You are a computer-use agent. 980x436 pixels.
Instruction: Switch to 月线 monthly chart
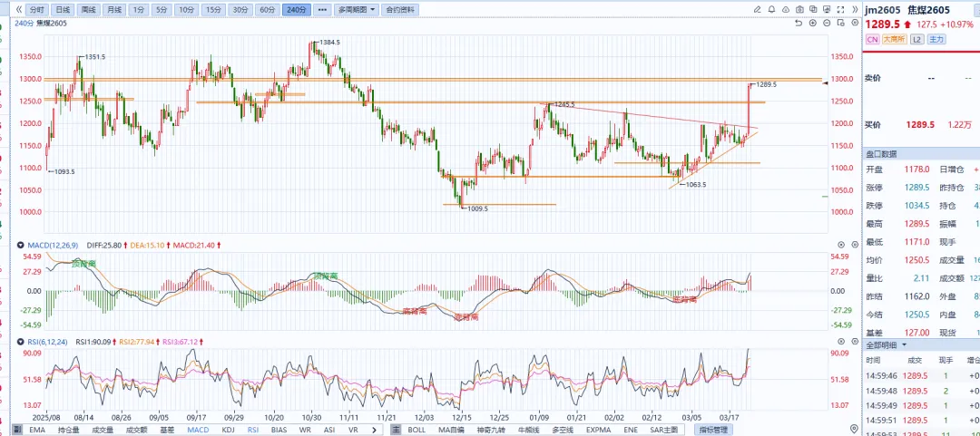point(113,9)
